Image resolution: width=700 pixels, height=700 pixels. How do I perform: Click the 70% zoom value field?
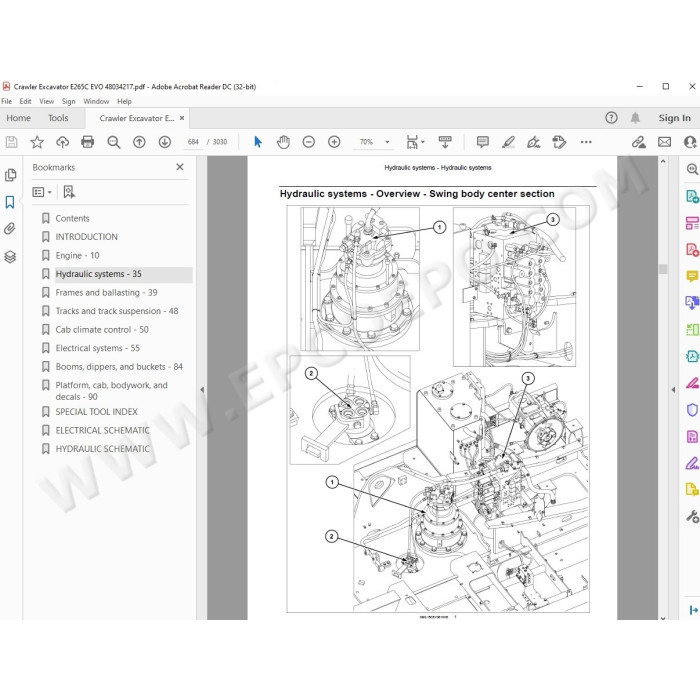point(366,142)
